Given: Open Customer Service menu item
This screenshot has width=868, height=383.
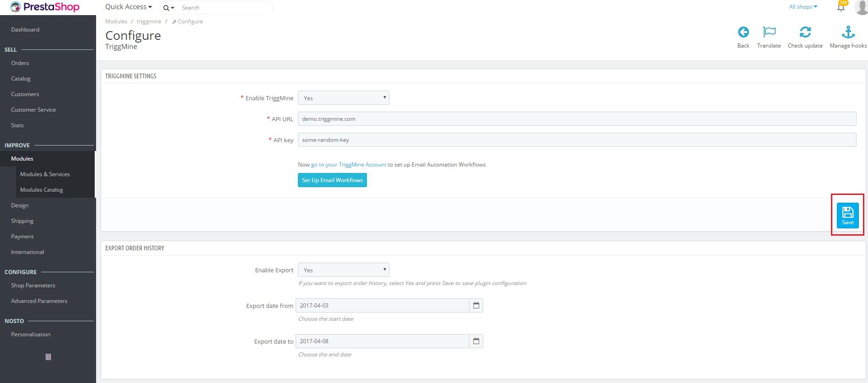Looking at the screenshot, I should pos(33,110).
